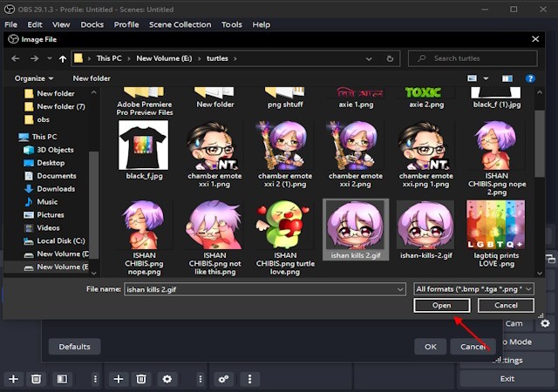558x392 pixels.
Task: Select ISHAN CHIBIS.png not like this.png
Action: (x=214, y=238)
